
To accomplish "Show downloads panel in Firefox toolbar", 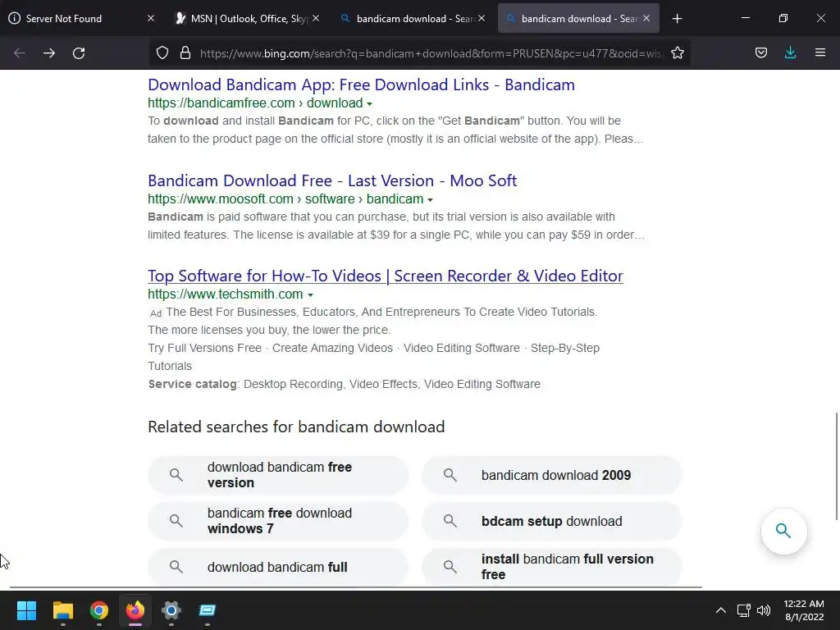I will tap(790, 53).
